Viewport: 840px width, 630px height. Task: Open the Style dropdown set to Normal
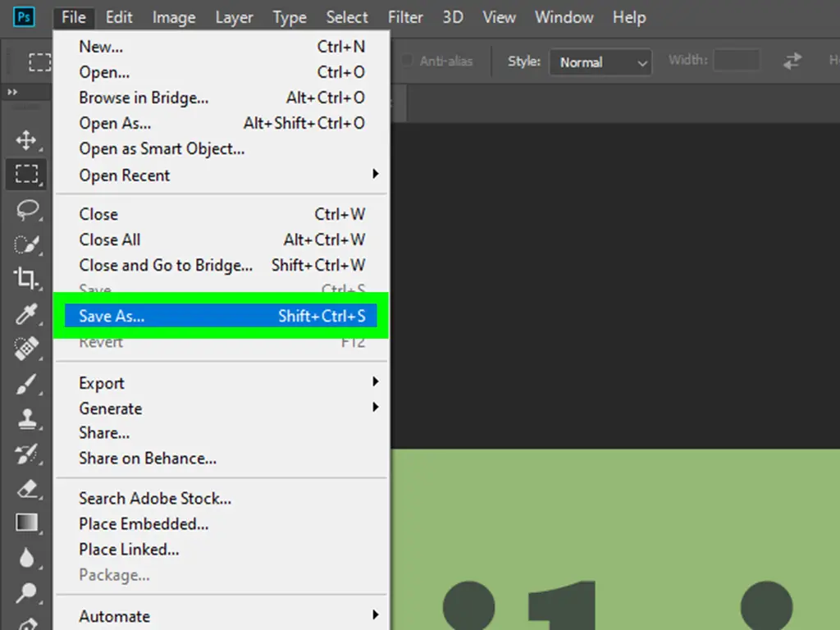(x=600, y=62)
